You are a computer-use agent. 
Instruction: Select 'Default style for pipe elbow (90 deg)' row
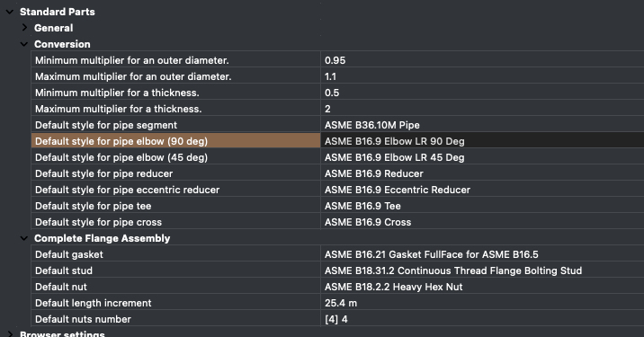coord(175,141)
